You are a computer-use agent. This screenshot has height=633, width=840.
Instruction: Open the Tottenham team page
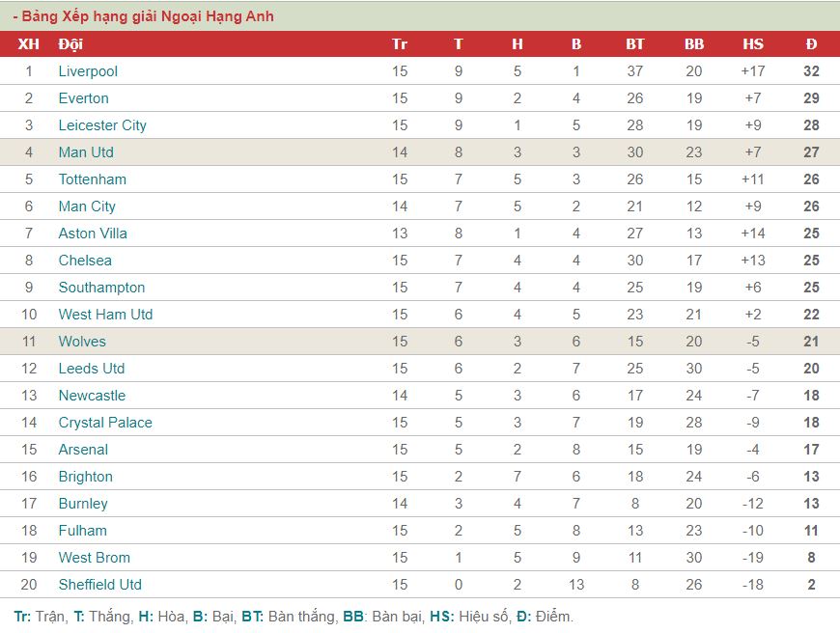(x=92, y=179)
